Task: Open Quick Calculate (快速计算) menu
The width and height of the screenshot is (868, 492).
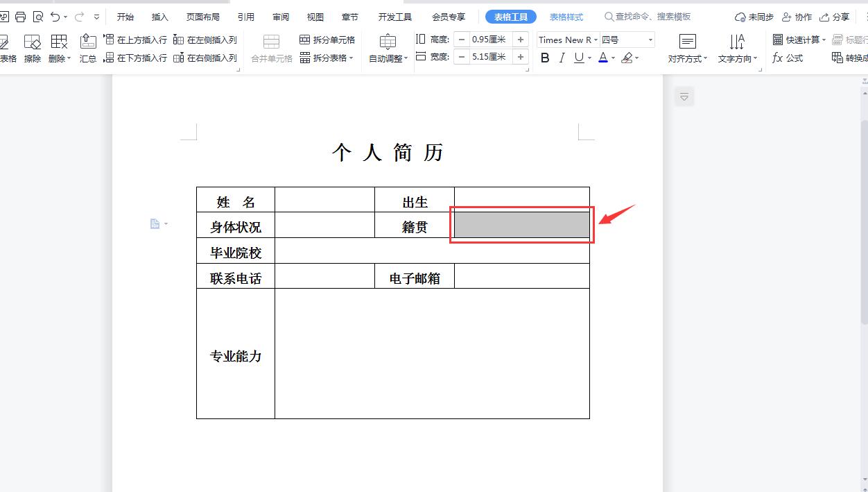Action: point(799,40)
